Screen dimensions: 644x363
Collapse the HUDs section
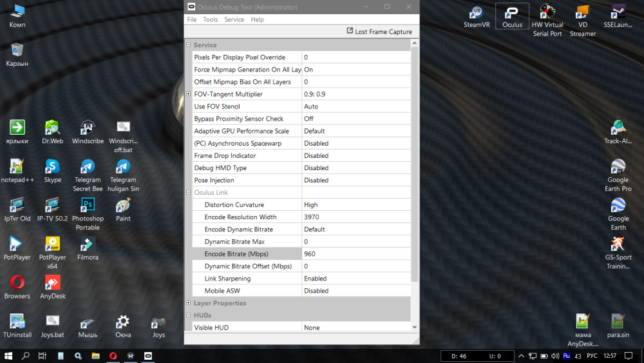[x=189, y=315]
